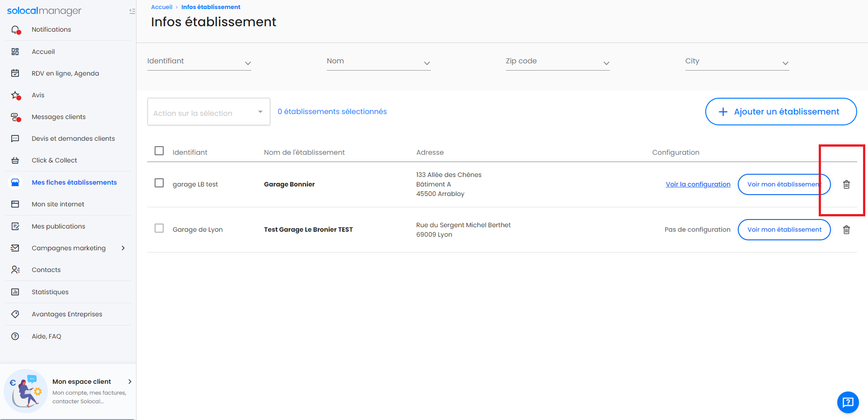Open Notifications bell icon in sidebar
This screenshot has width=868, height=420.
[x=15, y=30]
